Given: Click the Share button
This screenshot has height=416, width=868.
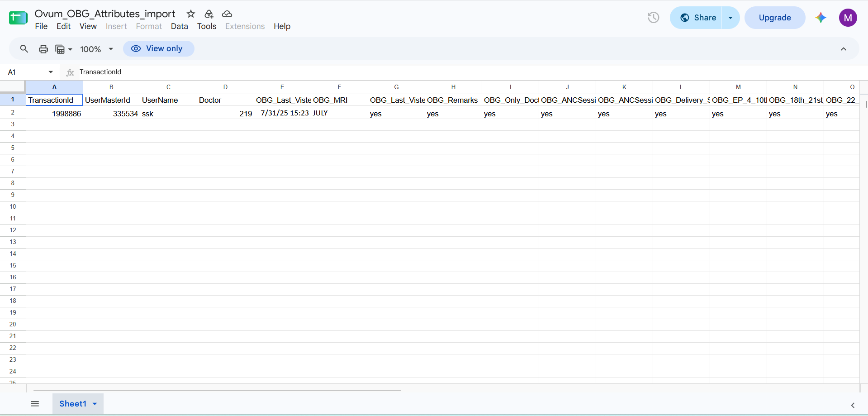Looking at the screenshot, I should 696,18.
